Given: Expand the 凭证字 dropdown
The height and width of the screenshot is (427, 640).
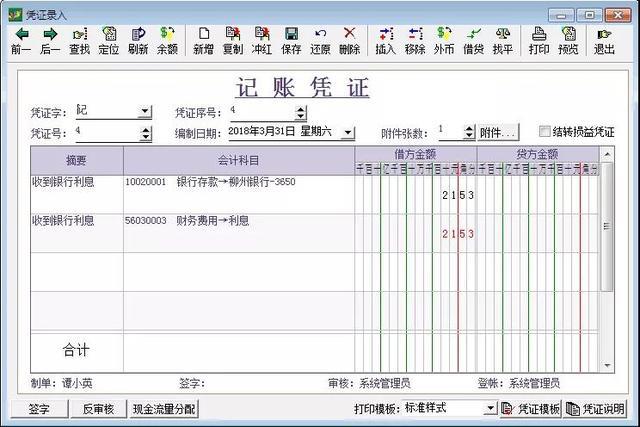Looking at the screenshot, I should 145,112.
